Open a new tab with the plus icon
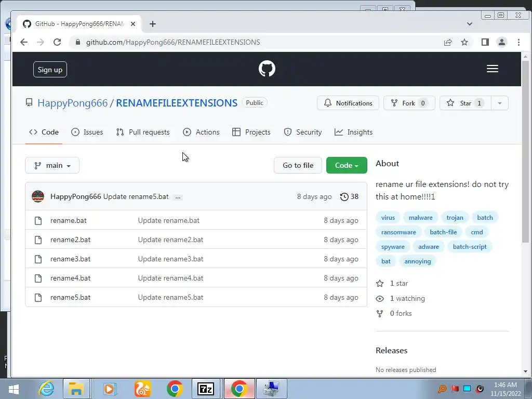 [153, 24]
